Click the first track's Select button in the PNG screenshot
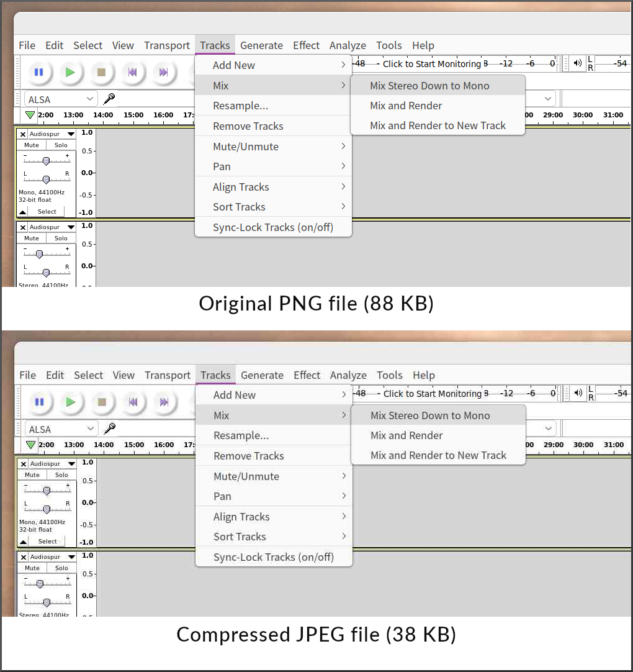Image resolution: width=633 pixels, height=672 pixels. tap(47, 212)
